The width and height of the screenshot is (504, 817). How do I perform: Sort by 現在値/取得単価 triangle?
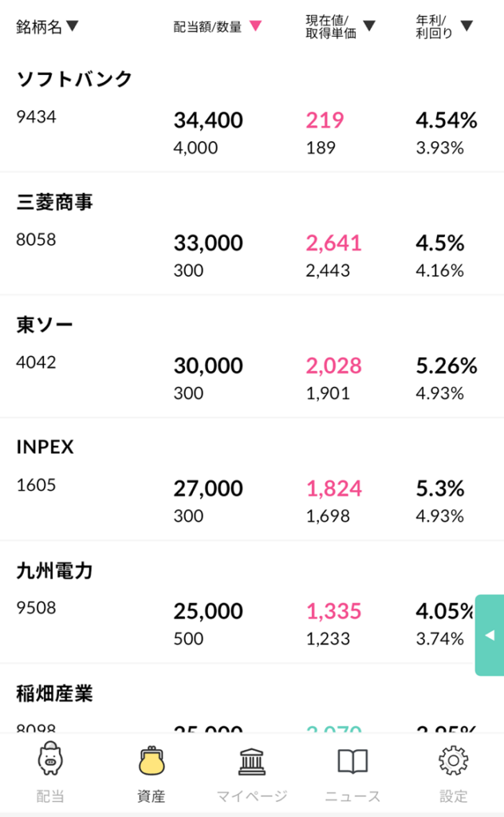[369, 26]
